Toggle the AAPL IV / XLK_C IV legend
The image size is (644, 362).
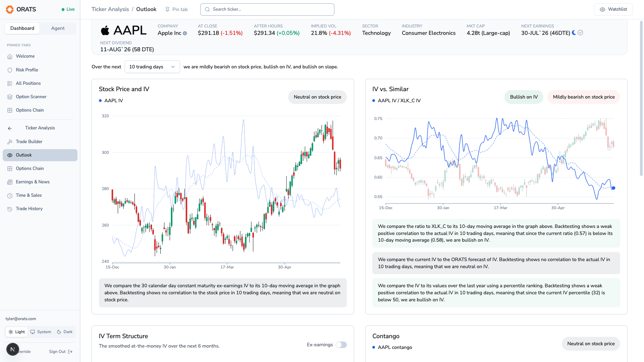[396, 101]
